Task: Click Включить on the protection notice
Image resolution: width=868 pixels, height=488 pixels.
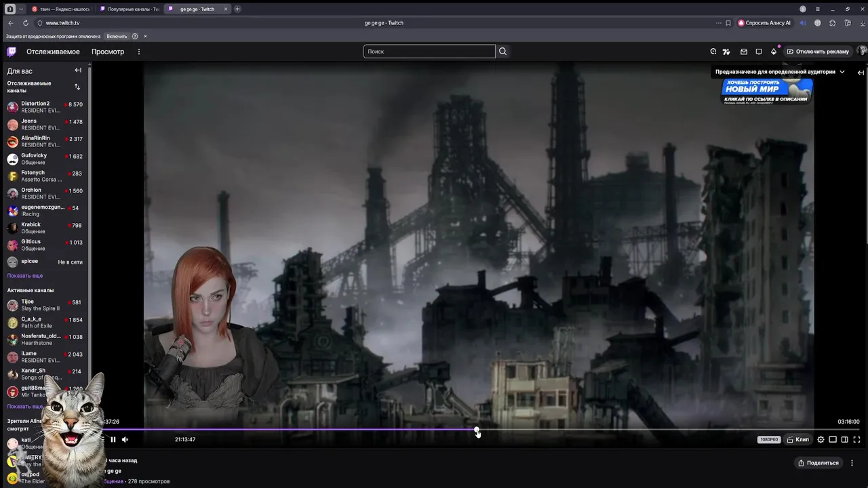Action: click(117, 36)
